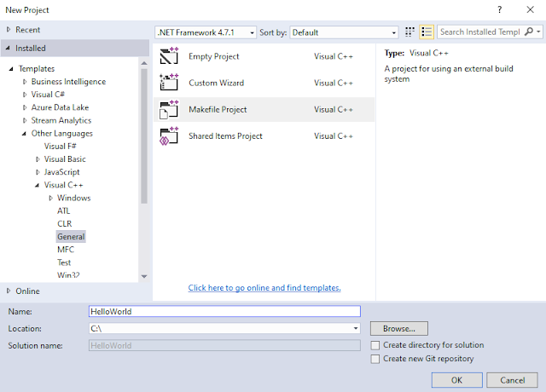Click the Empty Project template icon
Screen dimensions: 546x392
pyautogui.click(x=169, y=56)
